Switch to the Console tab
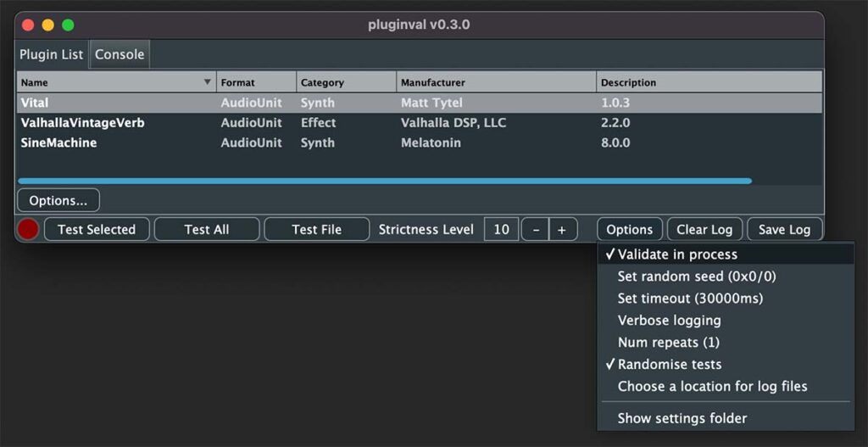 point(120,54)
